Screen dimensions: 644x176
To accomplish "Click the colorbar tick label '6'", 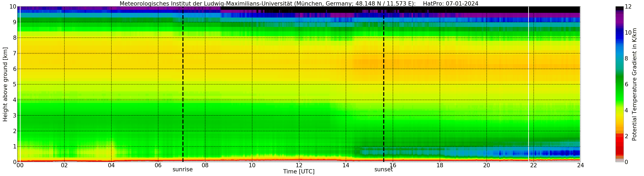I will 626,84.
